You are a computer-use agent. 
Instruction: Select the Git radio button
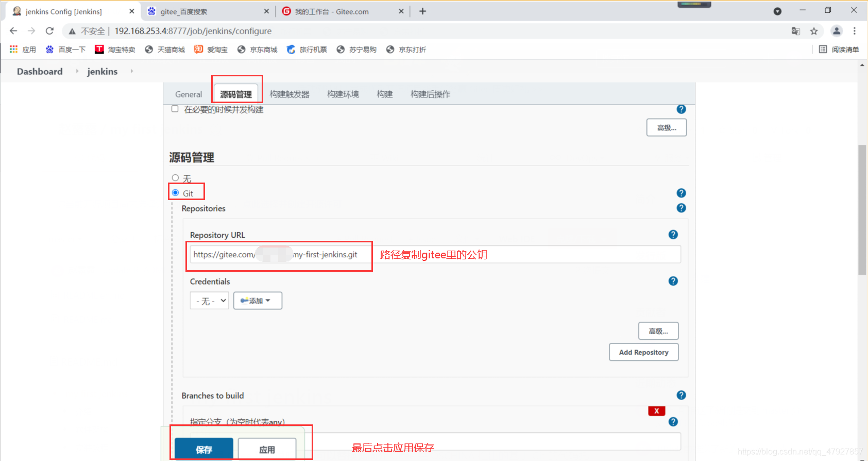[175, 193]
